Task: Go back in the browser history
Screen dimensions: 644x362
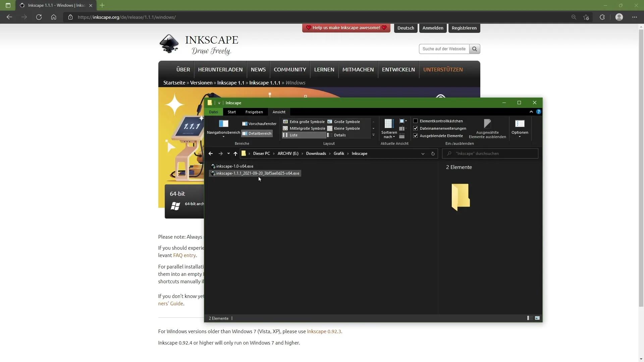Action: (x=9, y=17)
